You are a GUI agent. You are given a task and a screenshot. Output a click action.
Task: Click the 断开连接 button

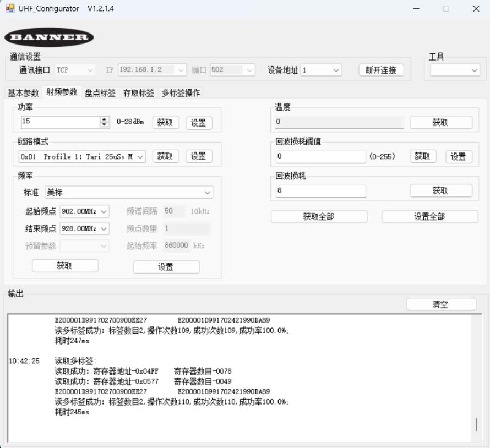[381, 70]
